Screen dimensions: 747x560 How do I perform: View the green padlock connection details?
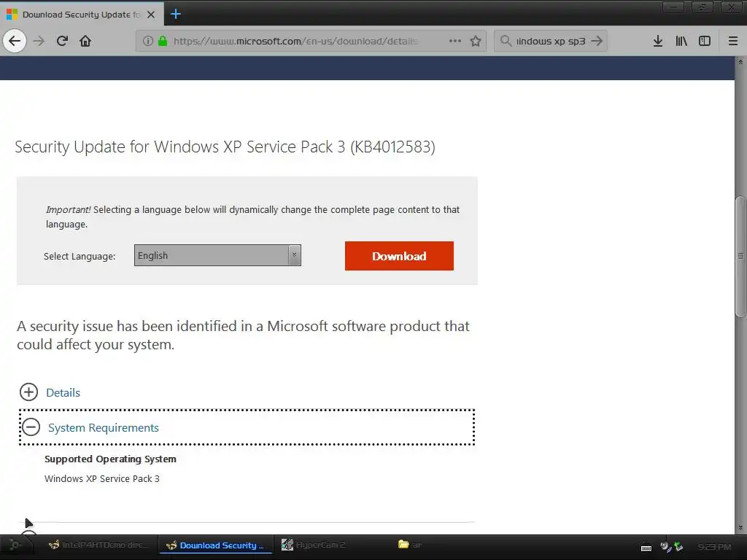coord(163,41)
